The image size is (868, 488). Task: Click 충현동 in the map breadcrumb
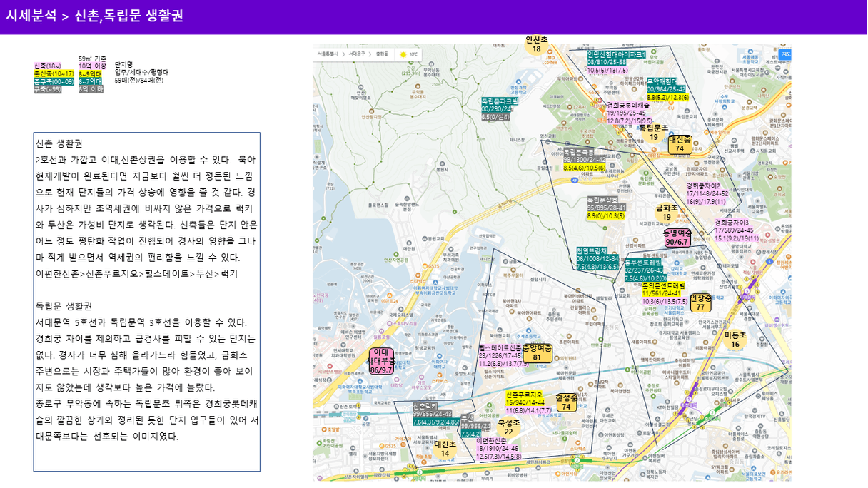(382, 54)
